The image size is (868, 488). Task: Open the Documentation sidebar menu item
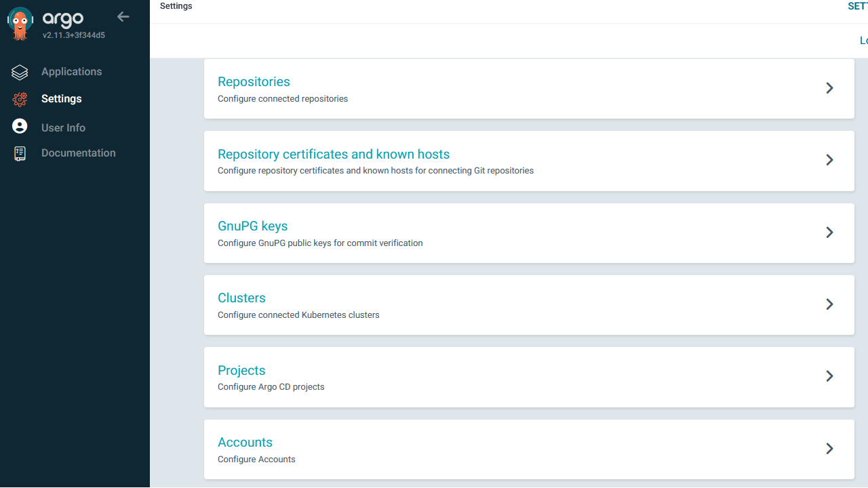[x=78, y=153]
